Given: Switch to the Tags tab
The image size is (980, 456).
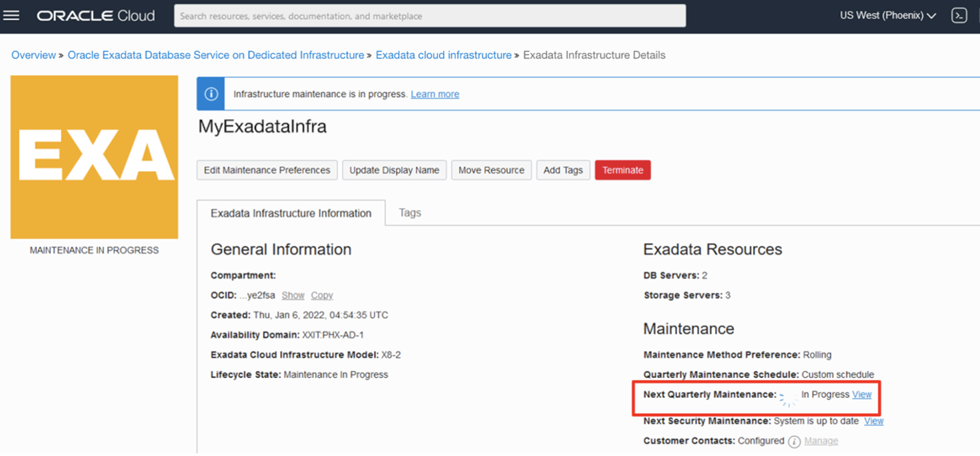Looking at the screenshot, I should (x=410, y=212).
